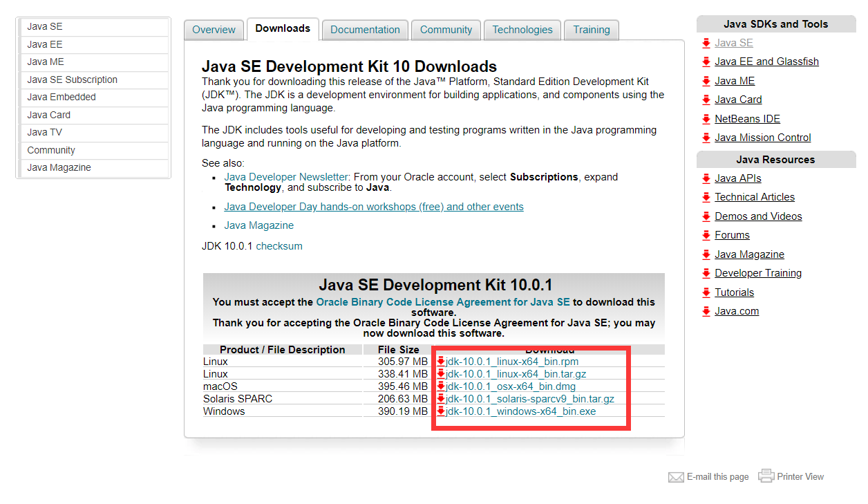Open the Java Developer Newsletter link
The height and width of the screenshot is (504, 868).
point(287,177)
